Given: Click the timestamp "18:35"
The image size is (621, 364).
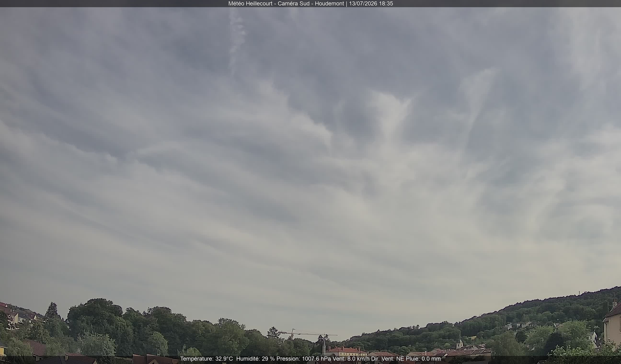Looking at the screenshot, I should click(386, 4).
